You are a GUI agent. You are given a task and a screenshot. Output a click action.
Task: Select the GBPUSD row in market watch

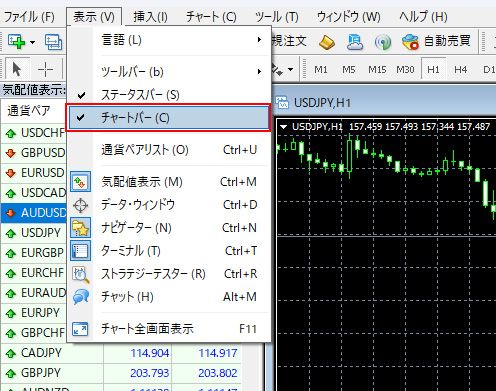click(34, 153)
